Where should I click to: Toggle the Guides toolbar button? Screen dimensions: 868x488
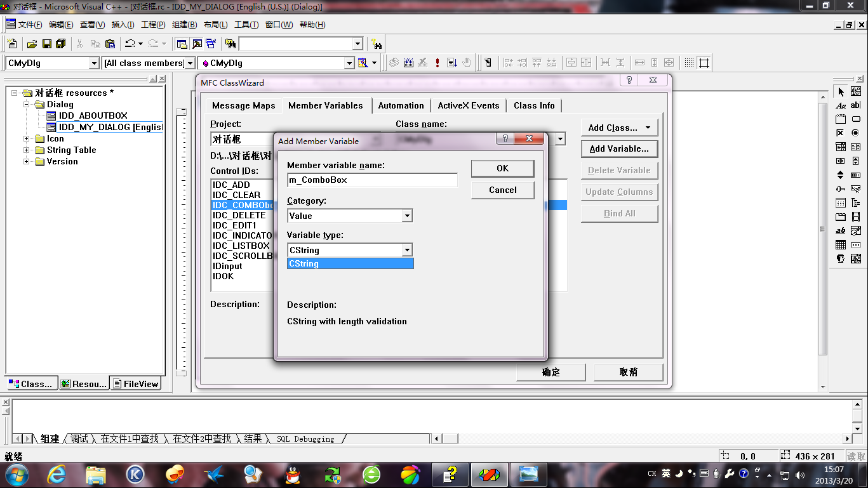coord(704,63)
